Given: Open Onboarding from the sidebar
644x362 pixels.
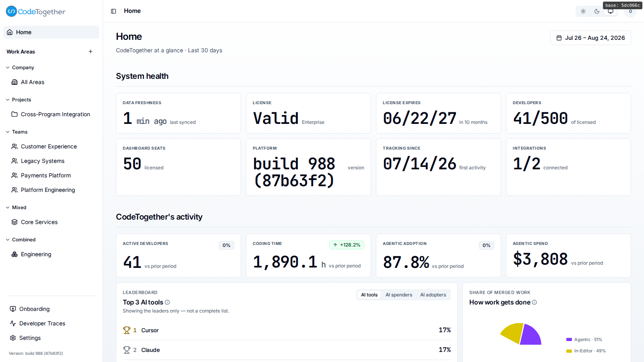Looking at the screenshot, I should tap(51, 309).
